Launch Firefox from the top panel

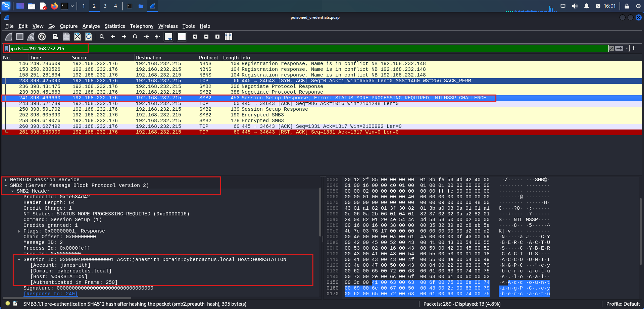[54, 6]
